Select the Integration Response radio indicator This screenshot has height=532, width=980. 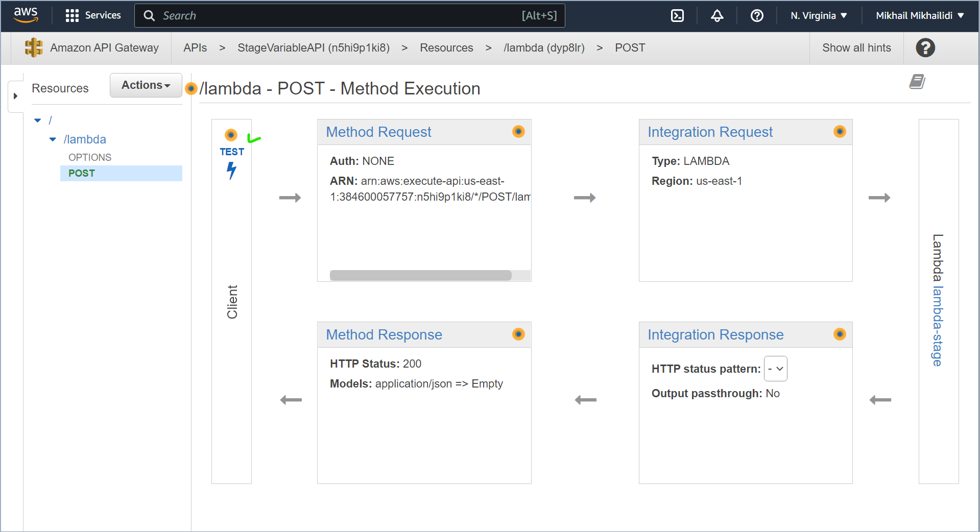point(839,334)
